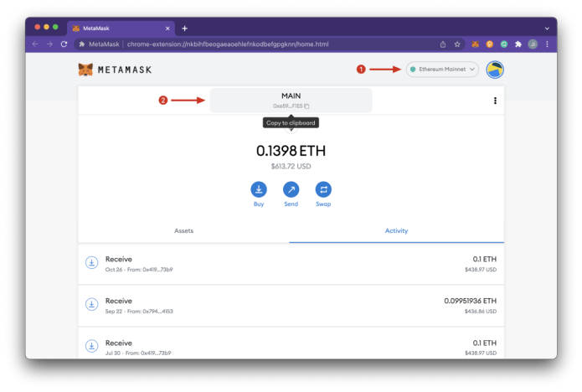Viewport: 582px width, 392px height.
Task: Click the MAIN account name button
Action: tap(291, 101)
